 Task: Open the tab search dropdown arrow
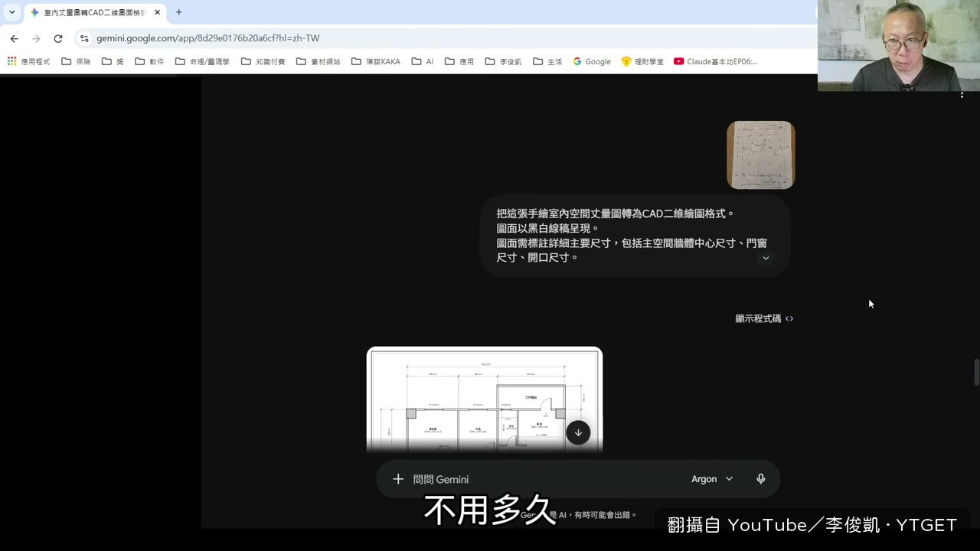(12, 12)
